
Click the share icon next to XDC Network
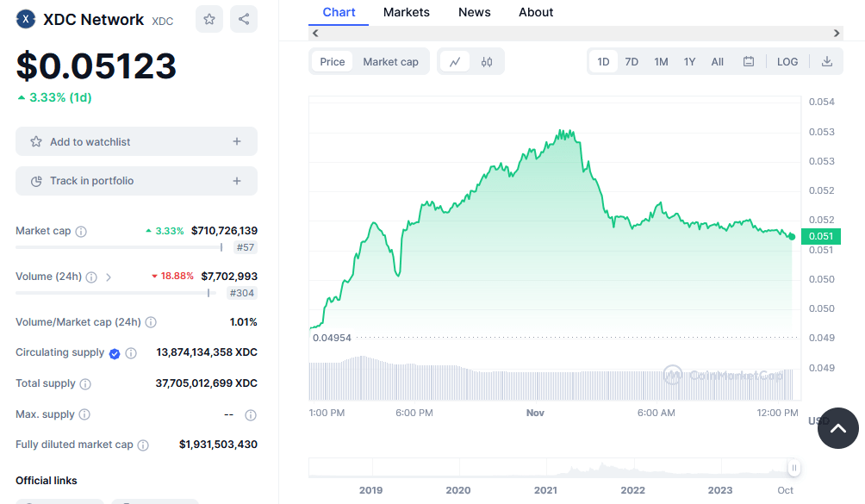point(244,18)
